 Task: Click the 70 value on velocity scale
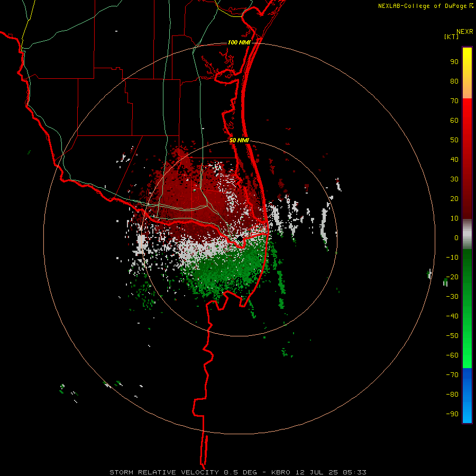454,101
